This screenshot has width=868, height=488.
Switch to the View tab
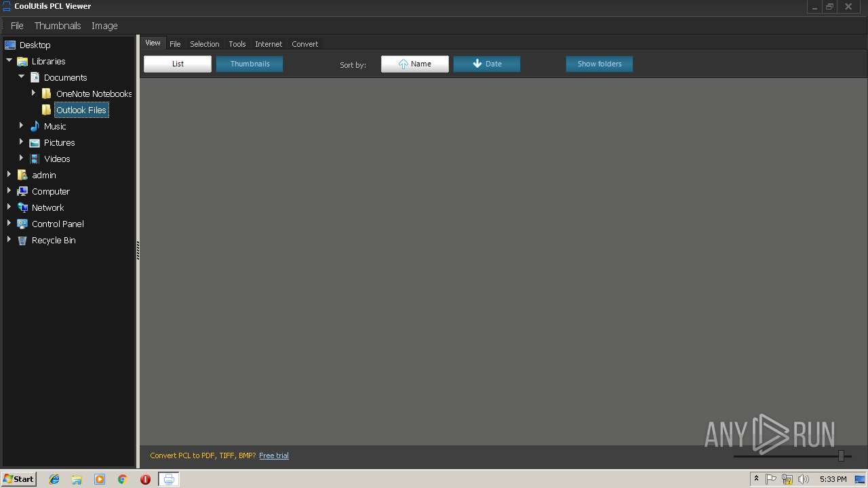tap(153, 43)
